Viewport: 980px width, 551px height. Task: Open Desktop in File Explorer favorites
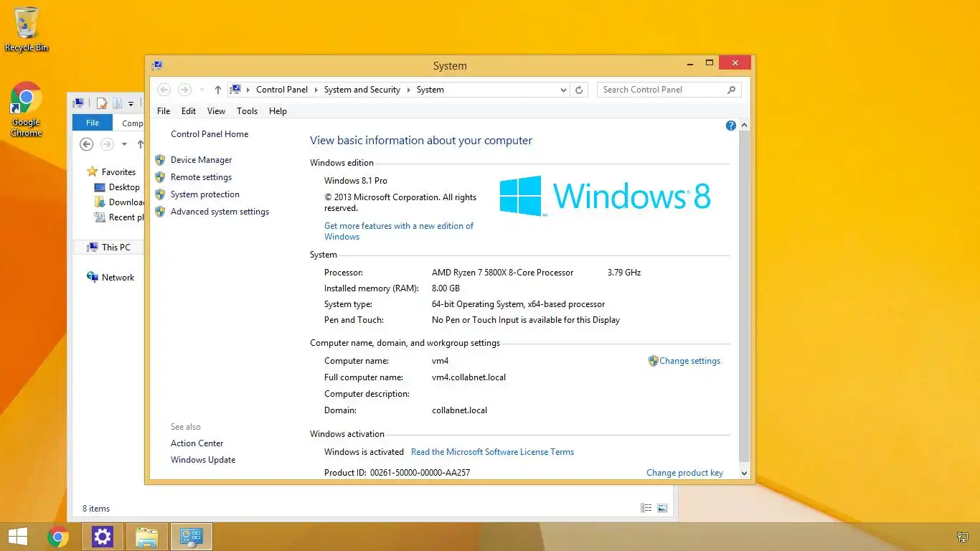pyautogui.click(x=118, y=187)
